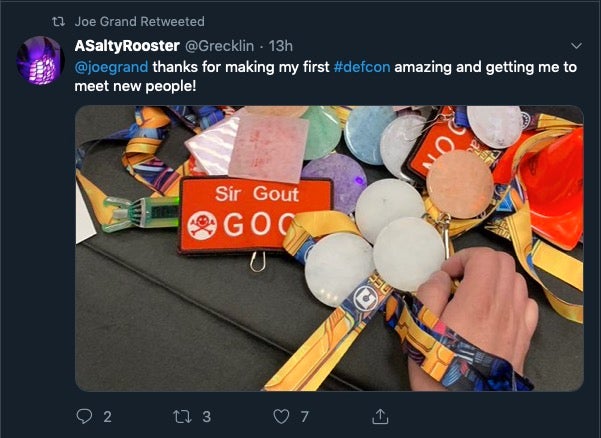Click the reply speech bubble icon

coord(84,416)
